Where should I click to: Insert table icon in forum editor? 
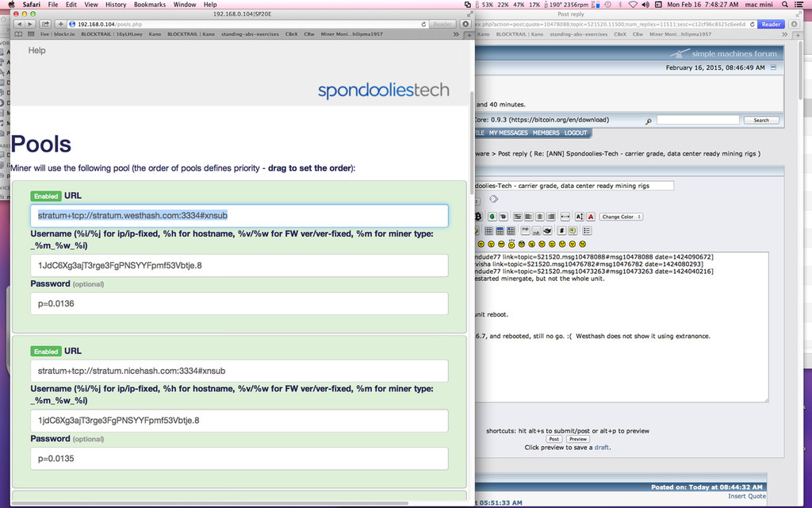point(488,231)
